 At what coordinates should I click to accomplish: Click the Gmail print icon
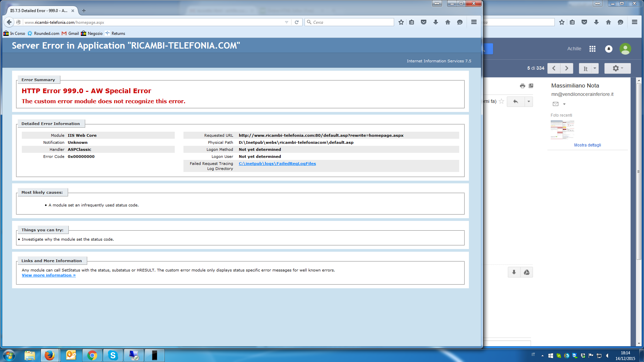pos(522,86)
